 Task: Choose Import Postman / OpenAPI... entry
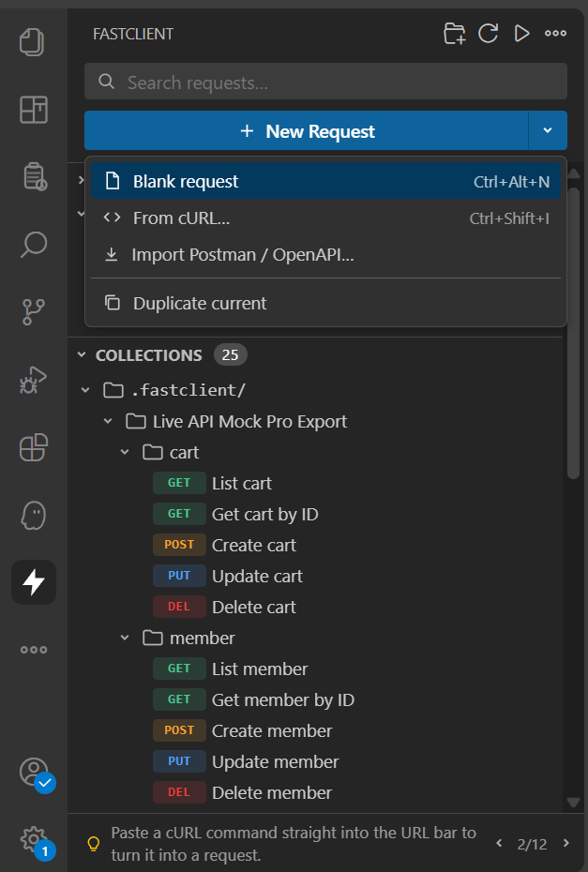[x=325, y=255]
